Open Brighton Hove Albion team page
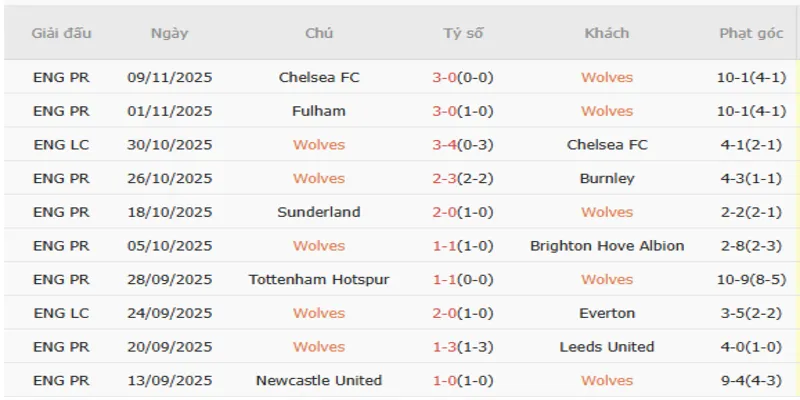800x400 pixels. coord(607,246)
